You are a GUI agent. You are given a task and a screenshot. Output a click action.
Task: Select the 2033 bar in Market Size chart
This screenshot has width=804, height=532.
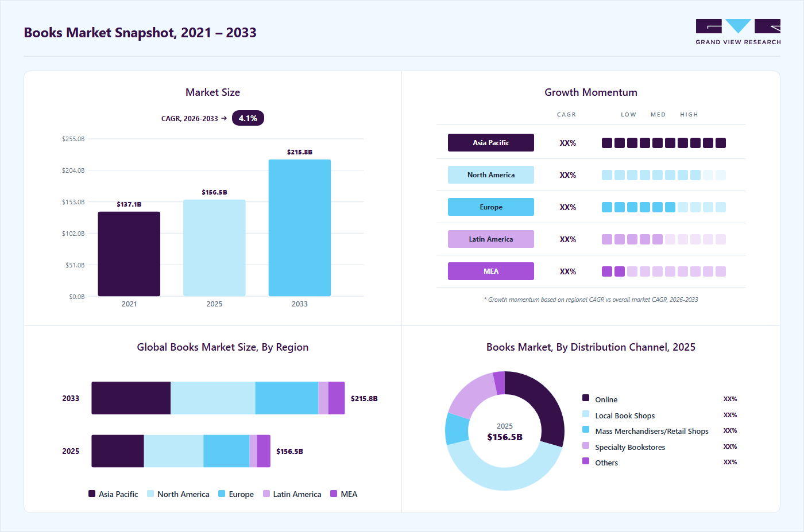coord(300,228)
